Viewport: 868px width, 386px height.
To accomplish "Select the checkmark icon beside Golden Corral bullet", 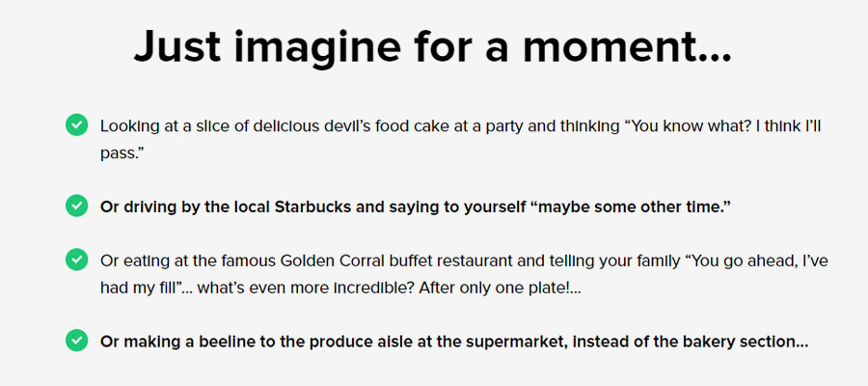I will click(76, 260).
